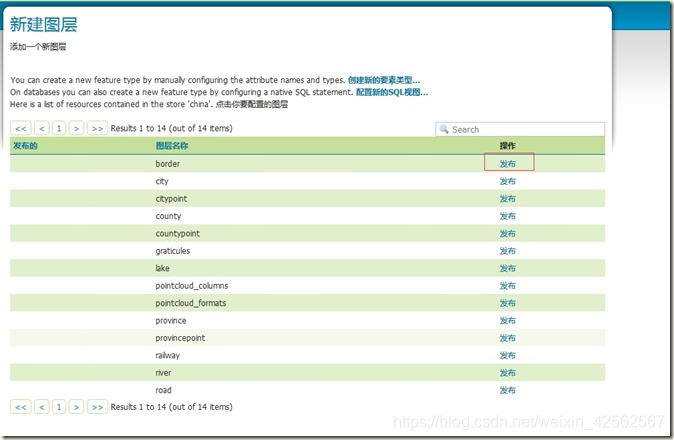674x440 pixels.
Task: Publish the province layer
Action: pyautogui.click(x=508, y=321)
